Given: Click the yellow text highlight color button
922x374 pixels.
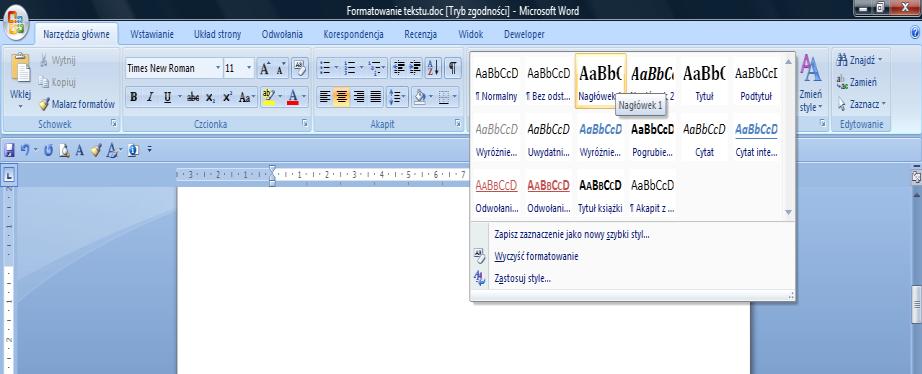Looking at the screenshot, I should pos(268,98).
